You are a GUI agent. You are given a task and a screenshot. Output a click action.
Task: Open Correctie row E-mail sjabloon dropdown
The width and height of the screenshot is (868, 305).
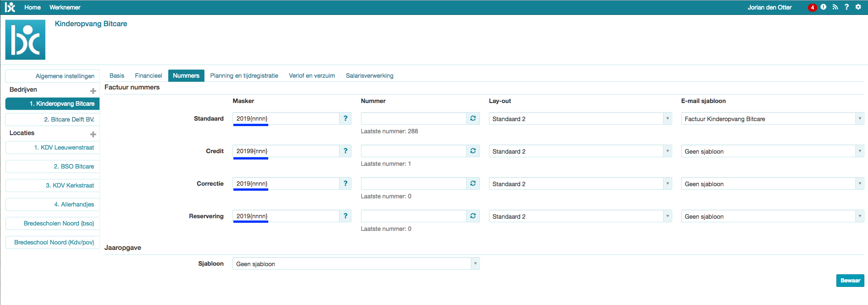(773, 184)
